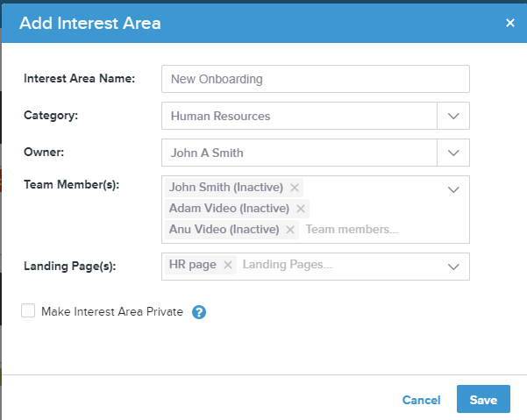
Task: Close the Add Interest Area dialog
Action: tap(510, 23)
